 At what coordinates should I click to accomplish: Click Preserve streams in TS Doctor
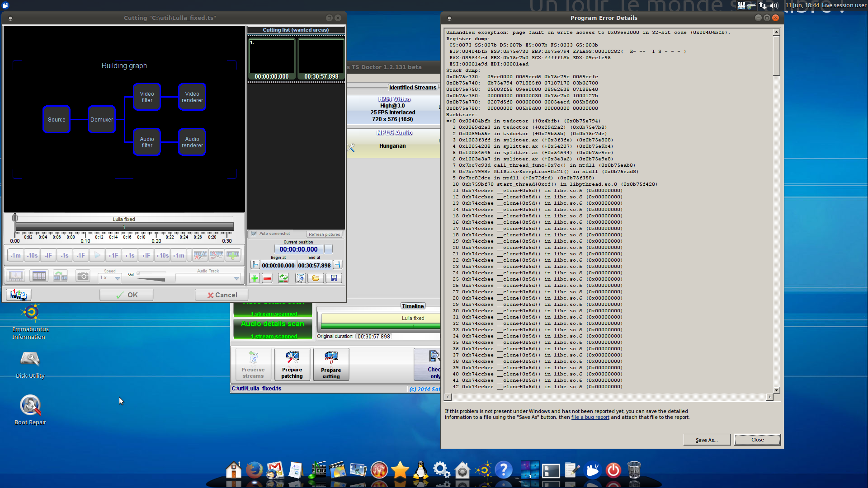(x=253, y=364)
